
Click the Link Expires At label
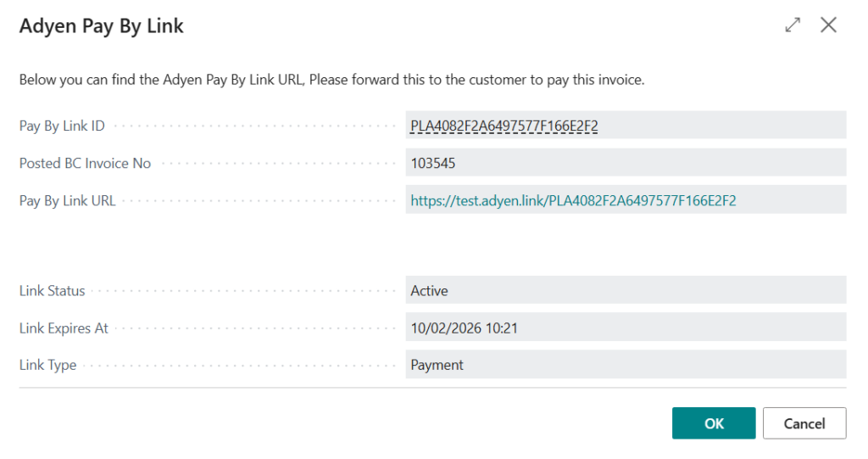click(64, 328)
